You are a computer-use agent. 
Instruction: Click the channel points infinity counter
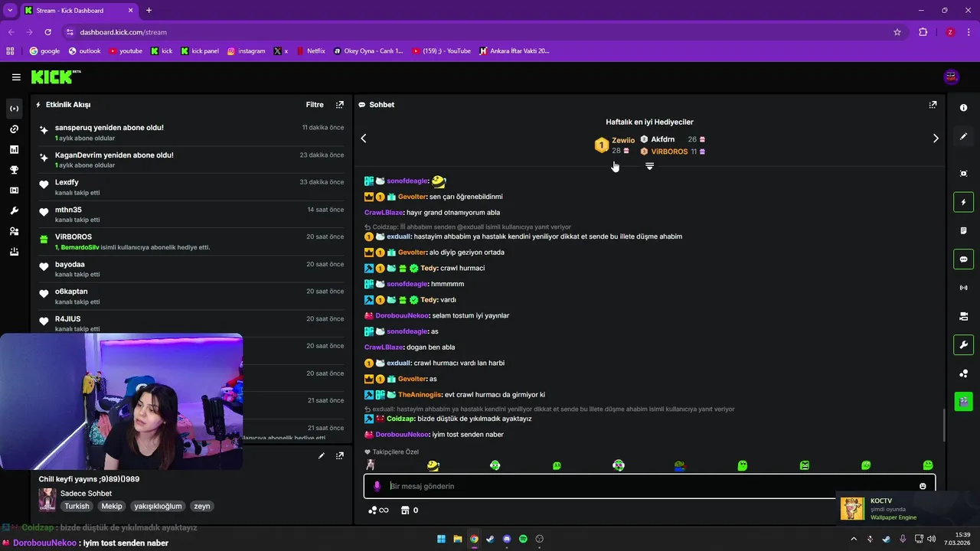(x=379, y=510)
